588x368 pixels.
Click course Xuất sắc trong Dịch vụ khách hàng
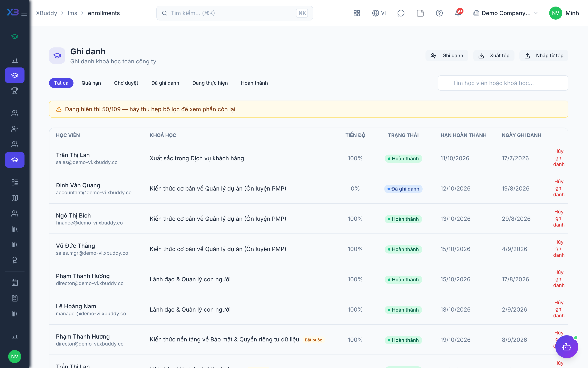[197, 158]
